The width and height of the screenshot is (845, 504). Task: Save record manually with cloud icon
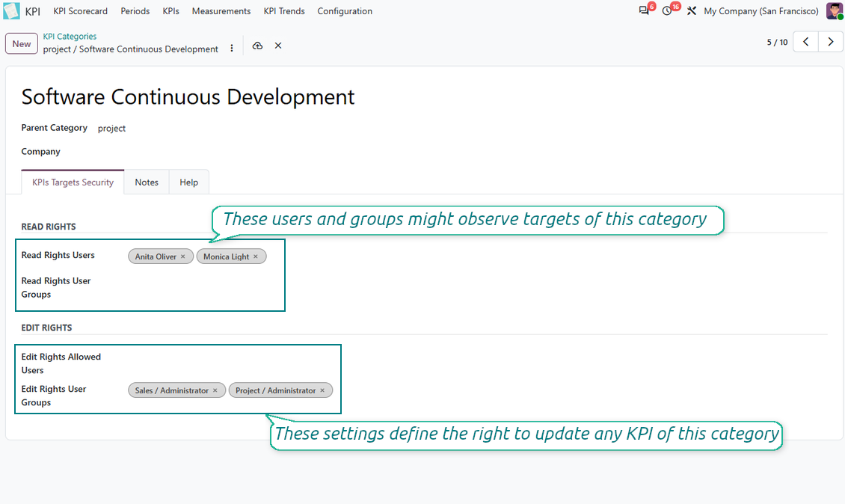click(x=257, y=46)
